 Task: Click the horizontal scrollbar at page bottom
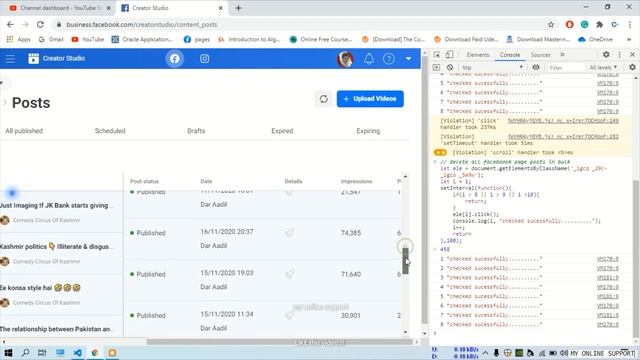coord(280,342)
